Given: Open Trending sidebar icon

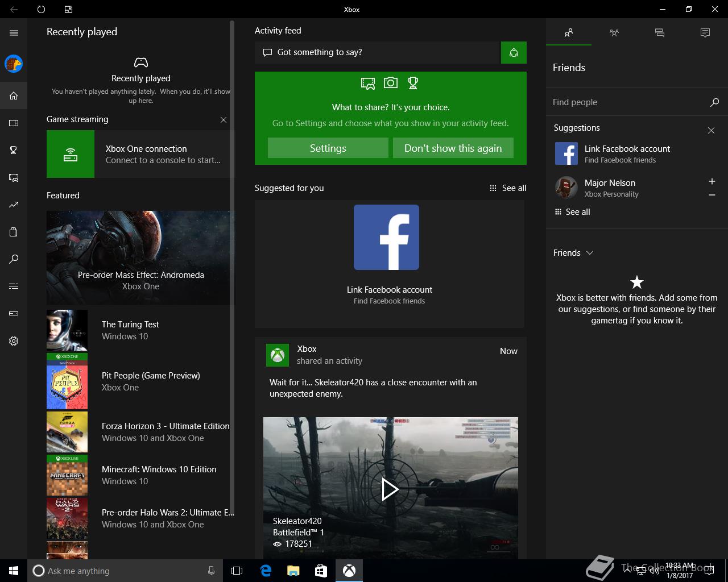Looking at the screenshot, I should click(14, 205).
